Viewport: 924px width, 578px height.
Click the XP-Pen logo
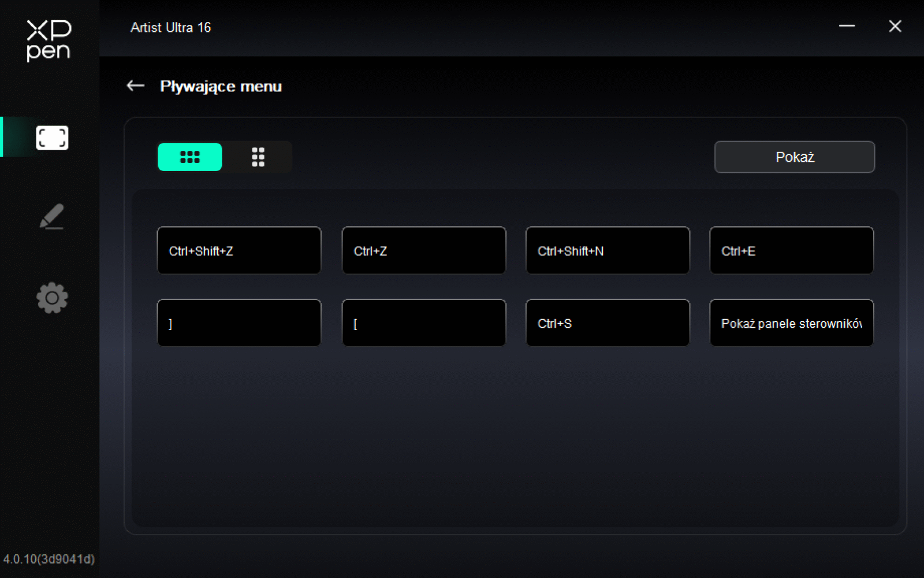[49, 40]
